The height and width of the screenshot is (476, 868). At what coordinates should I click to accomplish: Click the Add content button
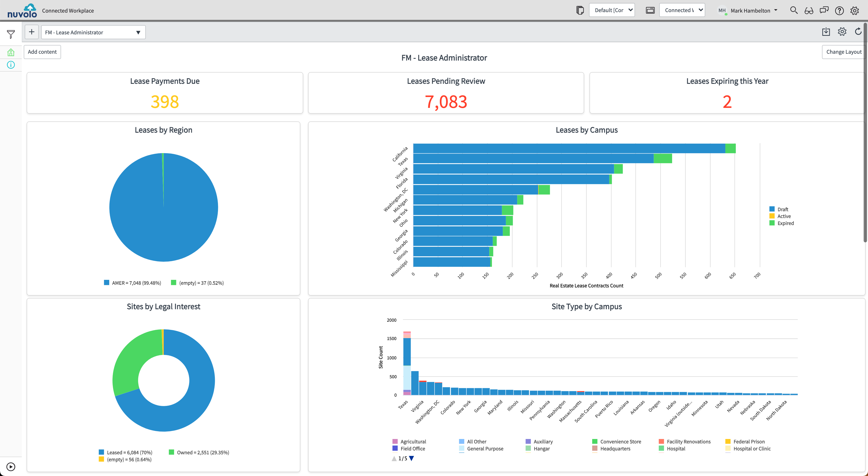[42, 52]
